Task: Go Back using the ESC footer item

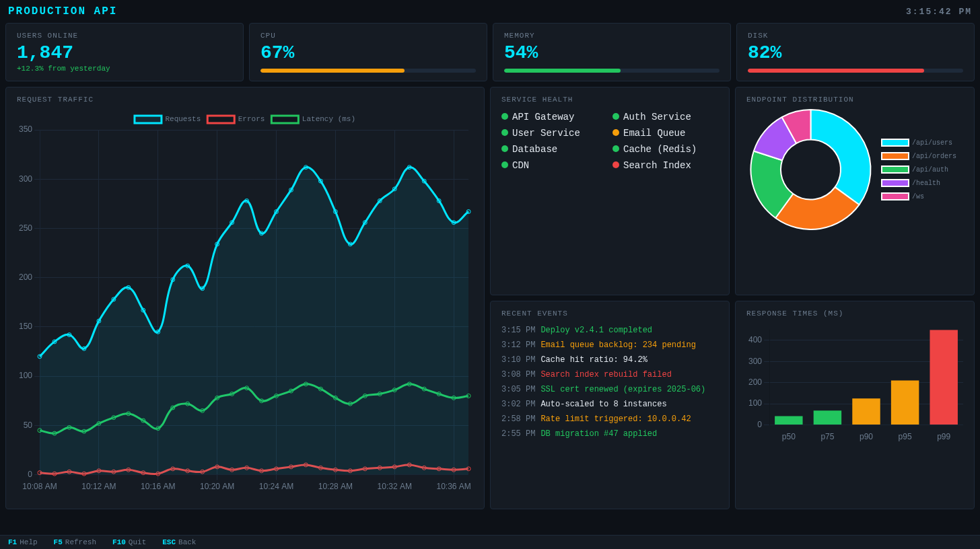Action: pyautogui.click(x=178, y=542)
